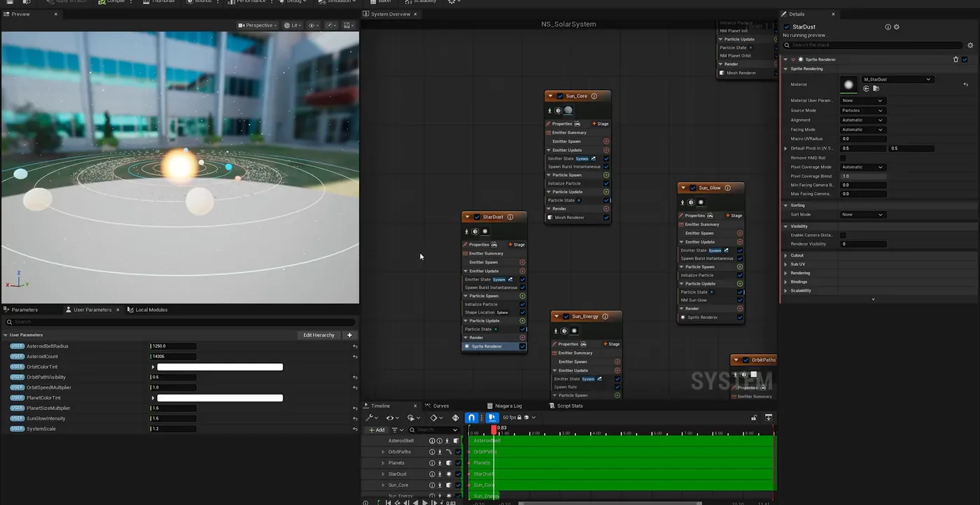Click the stack search settings gear icon
The image size is (980, 505).
969,45
